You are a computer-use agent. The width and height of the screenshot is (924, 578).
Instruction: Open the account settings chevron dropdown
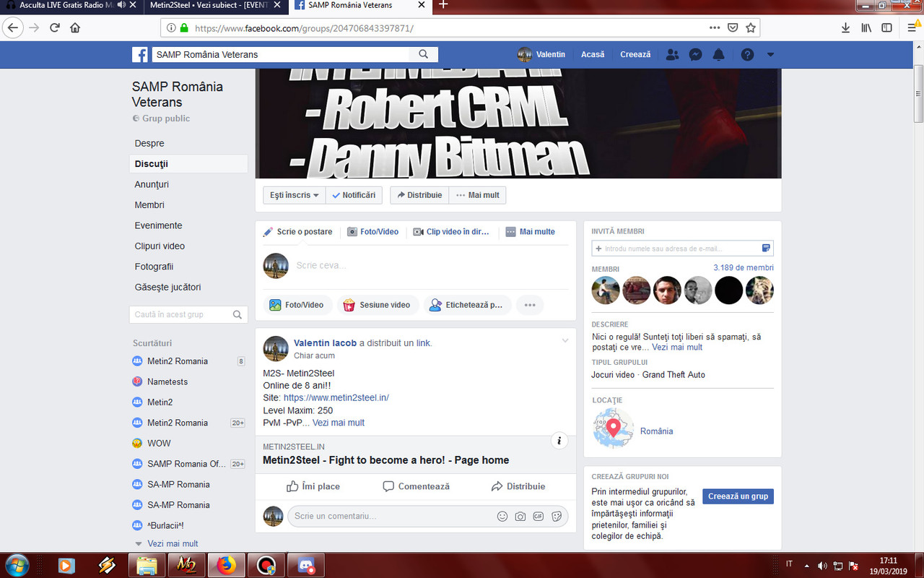tap(770, 54)
